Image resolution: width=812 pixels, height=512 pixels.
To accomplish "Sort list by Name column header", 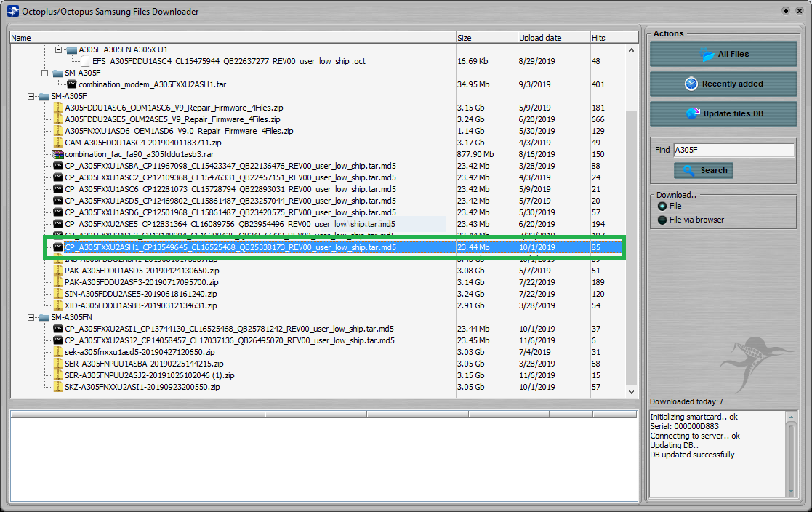I will [x=233, y=37].
